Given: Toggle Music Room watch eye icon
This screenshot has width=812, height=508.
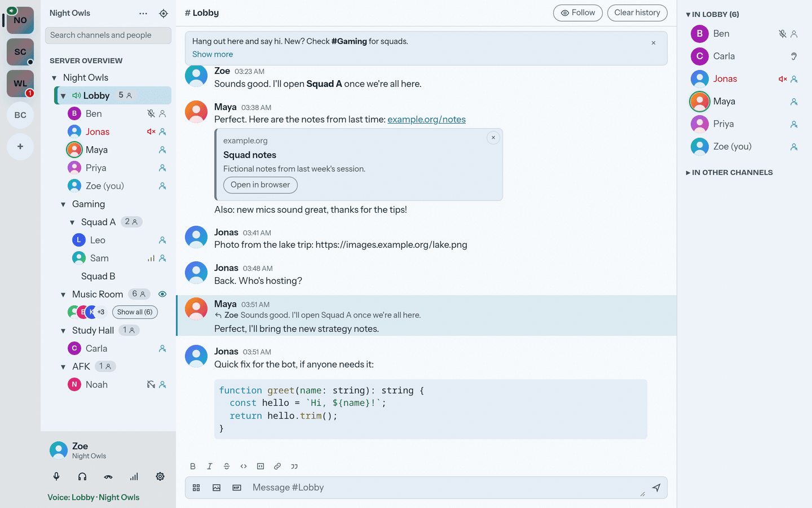Looking at the screenshot, I should (162, 294).
